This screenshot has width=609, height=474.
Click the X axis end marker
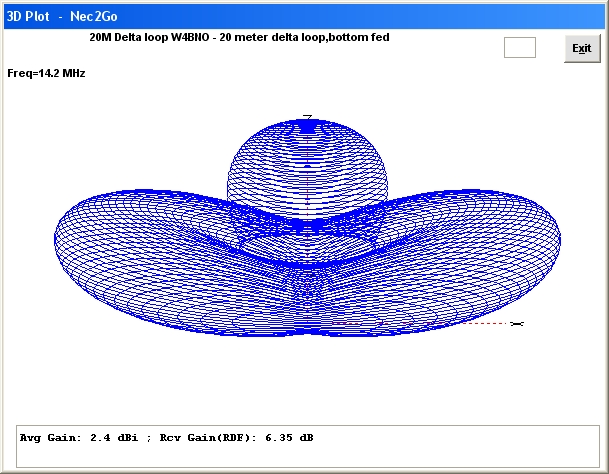(517, 324)
